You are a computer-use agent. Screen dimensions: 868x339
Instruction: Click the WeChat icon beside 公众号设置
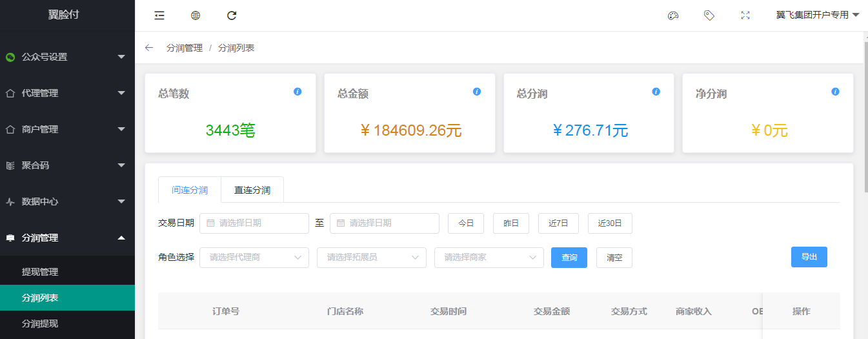10,57
